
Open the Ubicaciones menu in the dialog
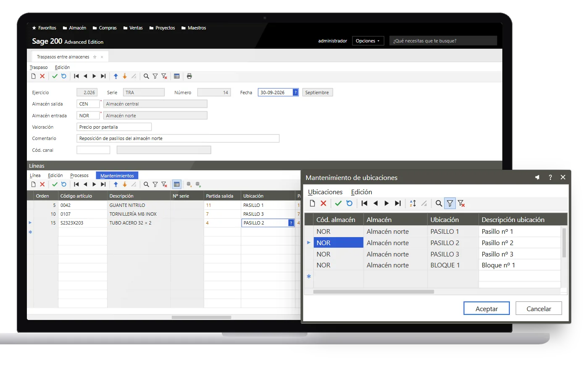click(x=325, y=192)
